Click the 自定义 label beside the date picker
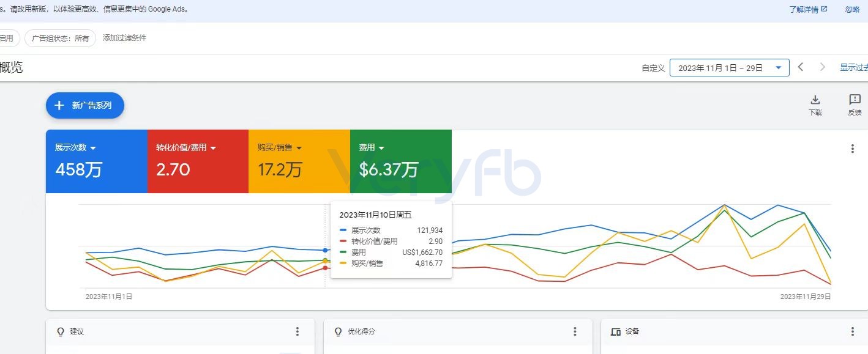Viewport: 868px width, 354px height. 653,68
